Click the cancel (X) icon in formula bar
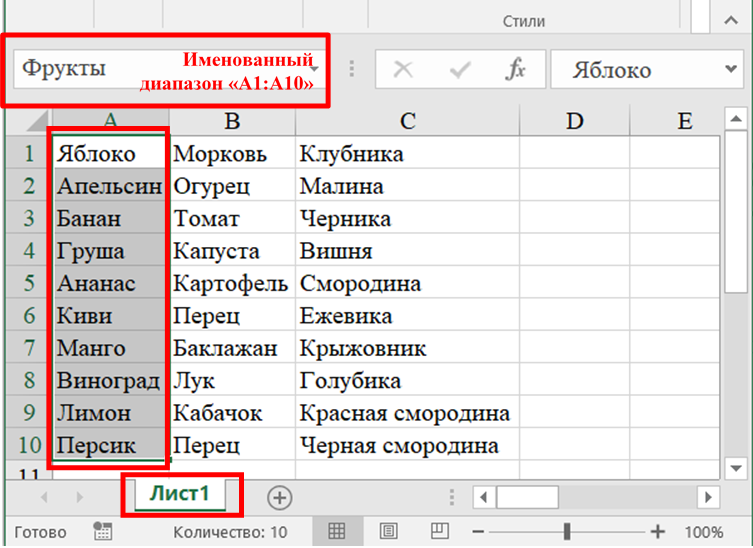Viewport: 753px width, 548px height. [403, 70]
